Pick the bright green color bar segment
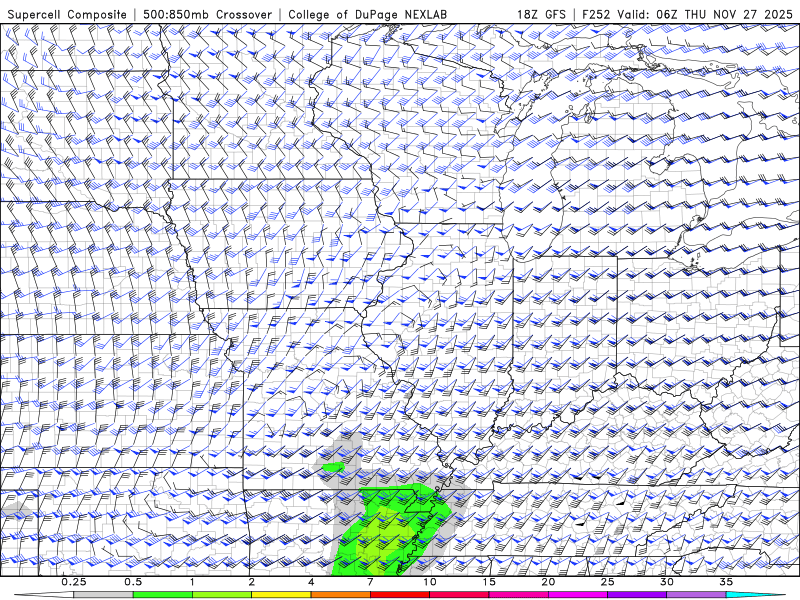800x600 pixels. click(x=163, y=595)
